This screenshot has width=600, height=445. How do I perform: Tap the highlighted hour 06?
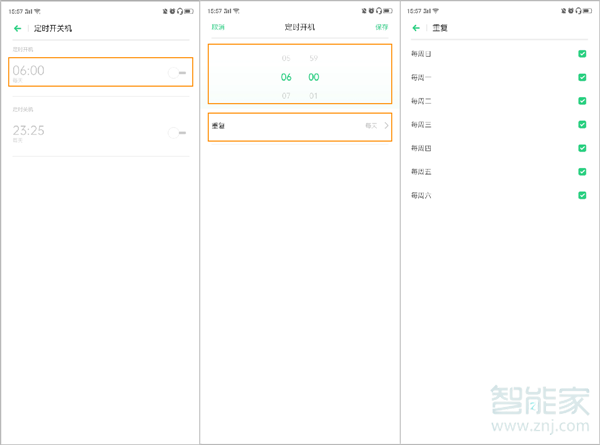tap(286, 77)
